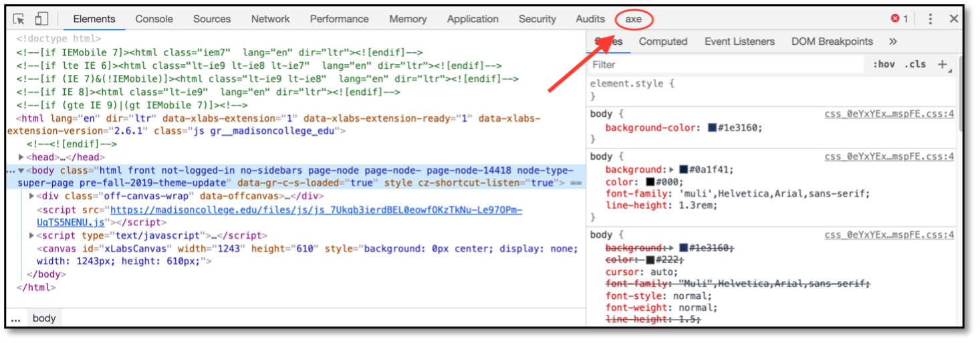Viewport: 980px width, 343px height.
Task: Click the #0a1f41 background color swatch
Action: point(684,170)
